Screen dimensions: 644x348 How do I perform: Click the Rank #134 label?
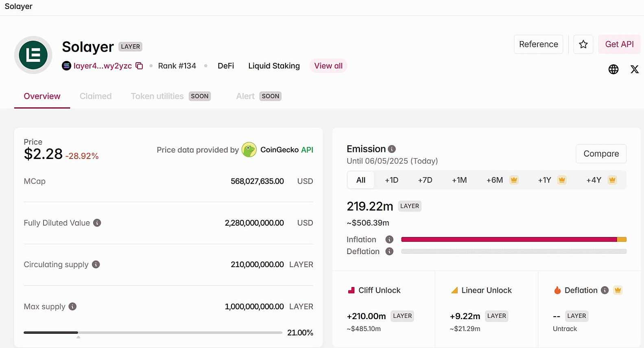pos(177,66)
